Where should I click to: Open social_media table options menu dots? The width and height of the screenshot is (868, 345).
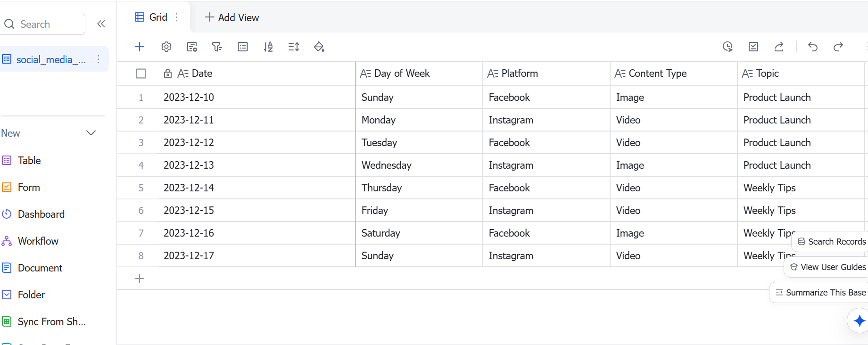(98, 59)
